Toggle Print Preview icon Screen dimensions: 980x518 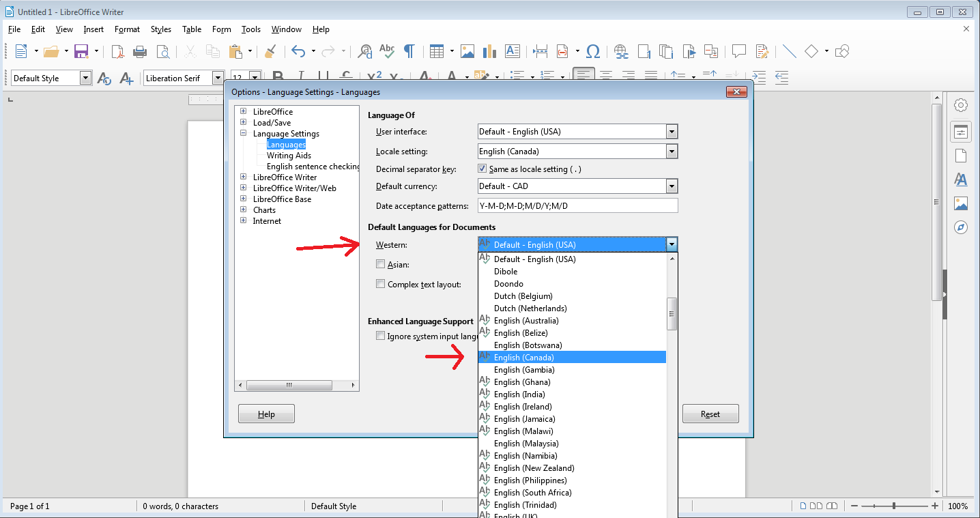162,51
